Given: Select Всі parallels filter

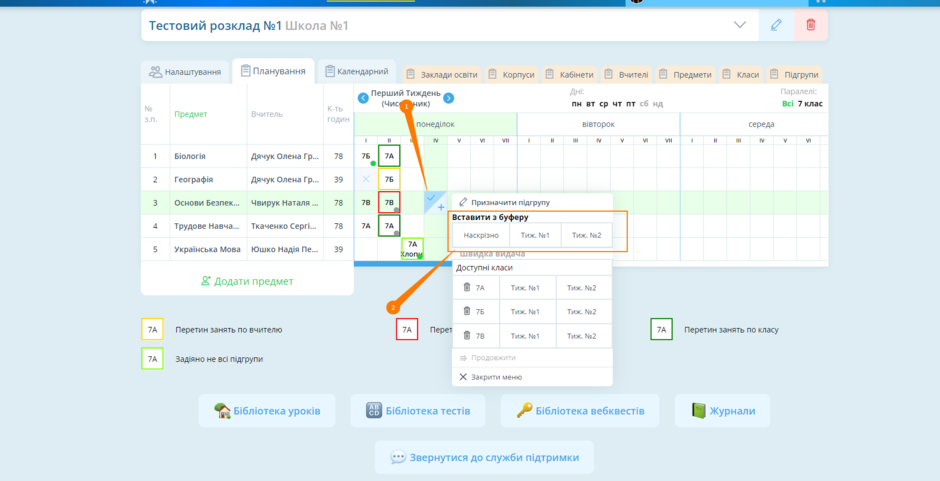Looking at the screenshot, I should pyautogui.click(x=787, y=104).
